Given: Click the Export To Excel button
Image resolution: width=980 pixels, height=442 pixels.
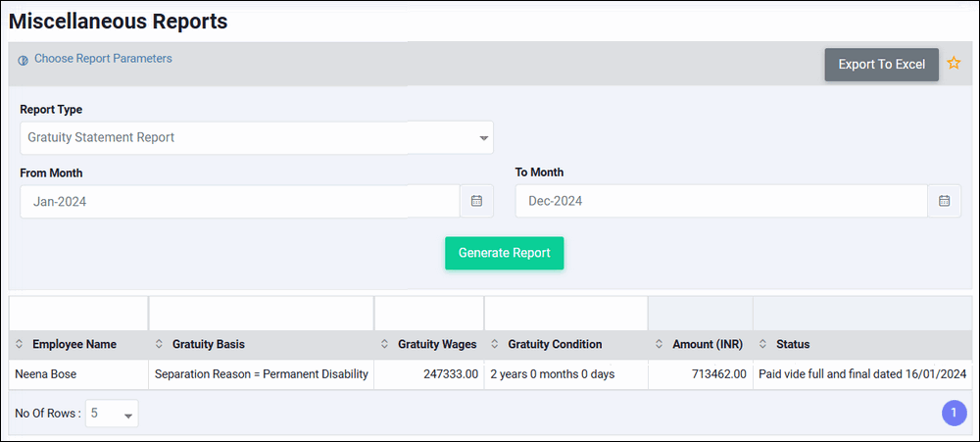Looking at the screenshot, I should click(x=882, y=65).
